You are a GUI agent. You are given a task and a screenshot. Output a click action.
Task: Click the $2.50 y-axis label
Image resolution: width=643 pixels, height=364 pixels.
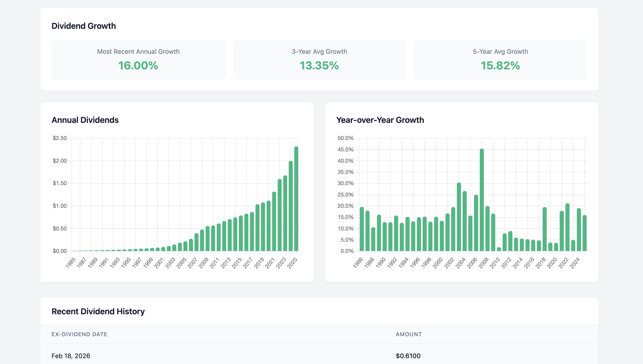coord(60,138)
